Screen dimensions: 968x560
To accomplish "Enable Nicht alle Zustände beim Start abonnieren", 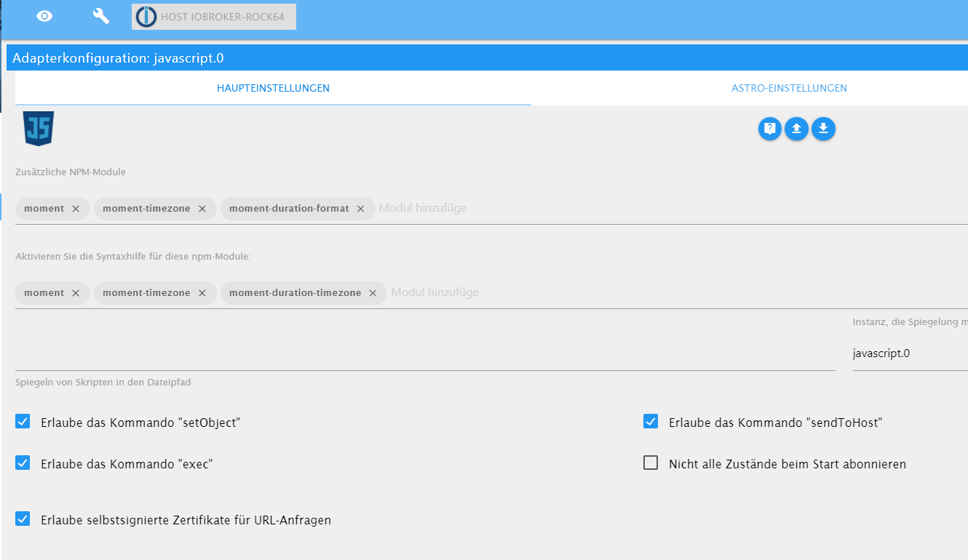I will [x=651, y=463].
